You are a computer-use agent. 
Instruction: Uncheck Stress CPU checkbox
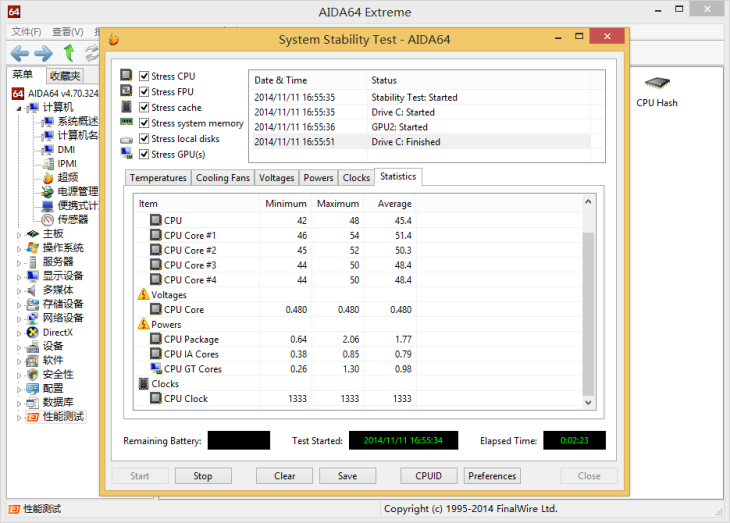144,76
